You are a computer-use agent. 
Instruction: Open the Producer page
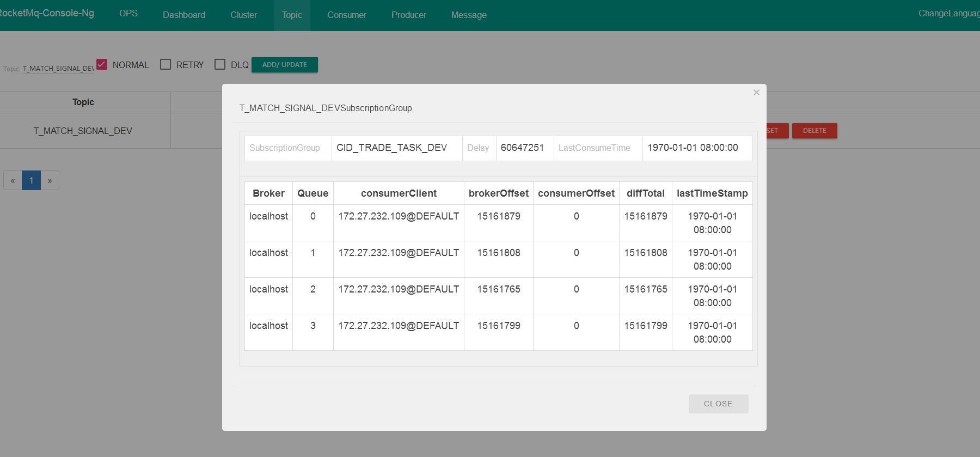pos(409,15)
